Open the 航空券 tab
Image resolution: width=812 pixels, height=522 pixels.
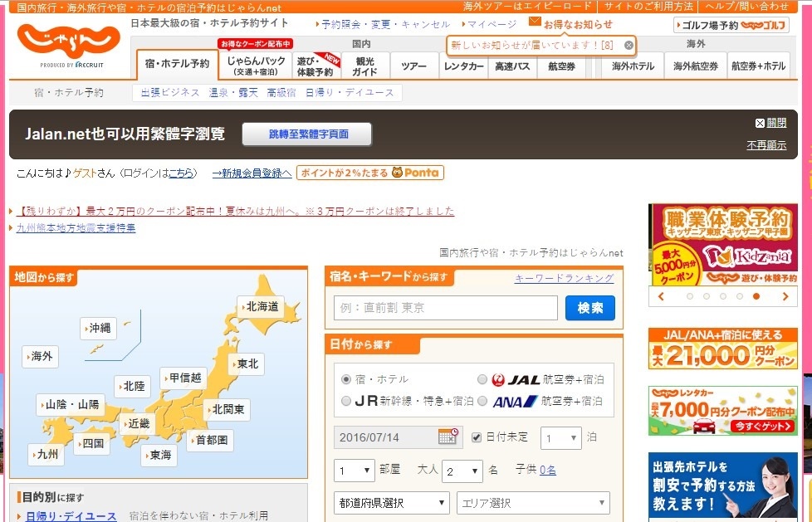[561, 66]
